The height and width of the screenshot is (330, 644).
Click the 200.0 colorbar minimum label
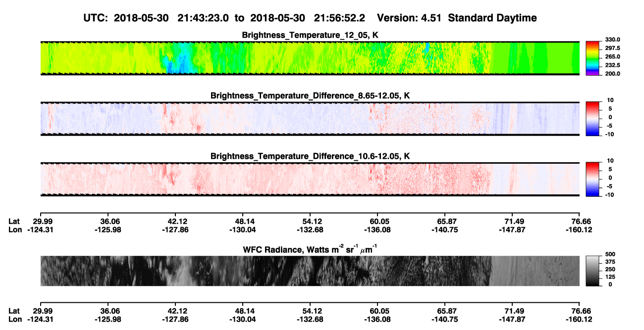click(x=612, y=74)
